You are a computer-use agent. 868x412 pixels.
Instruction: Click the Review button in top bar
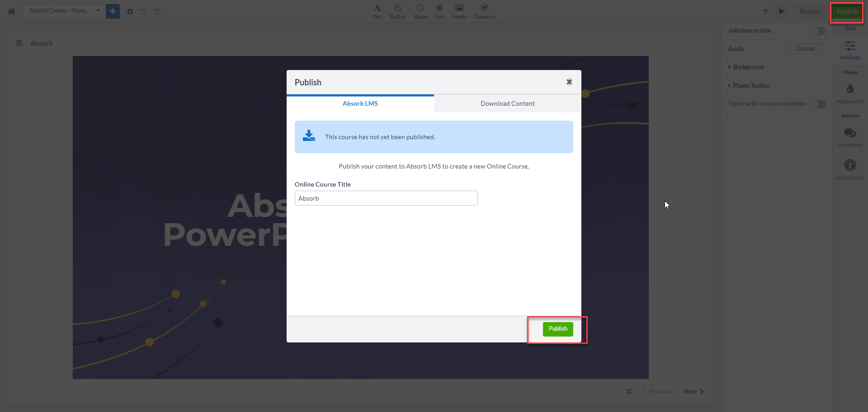(810, 11)
